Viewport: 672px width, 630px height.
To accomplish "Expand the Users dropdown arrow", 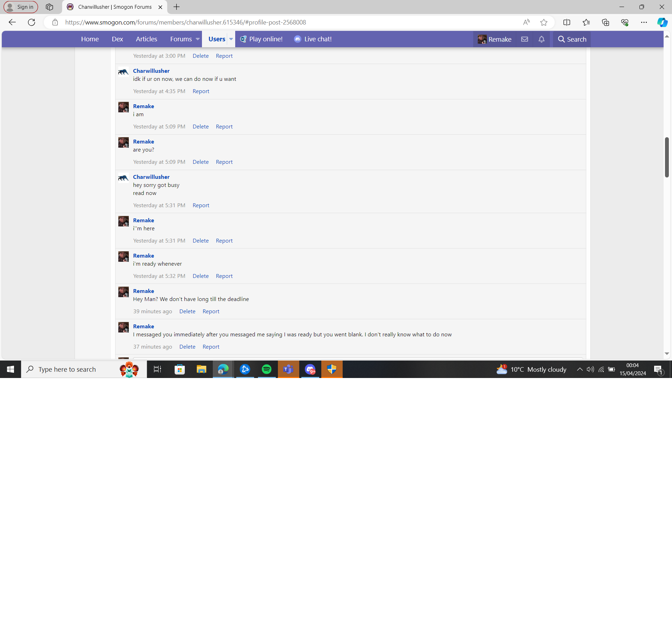I will pos(231,39).
